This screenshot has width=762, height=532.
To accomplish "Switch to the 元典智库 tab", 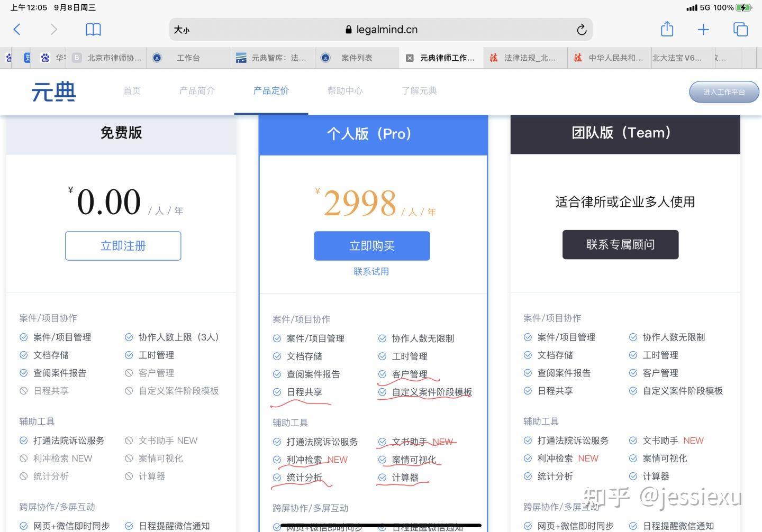I will pos(273,58).
